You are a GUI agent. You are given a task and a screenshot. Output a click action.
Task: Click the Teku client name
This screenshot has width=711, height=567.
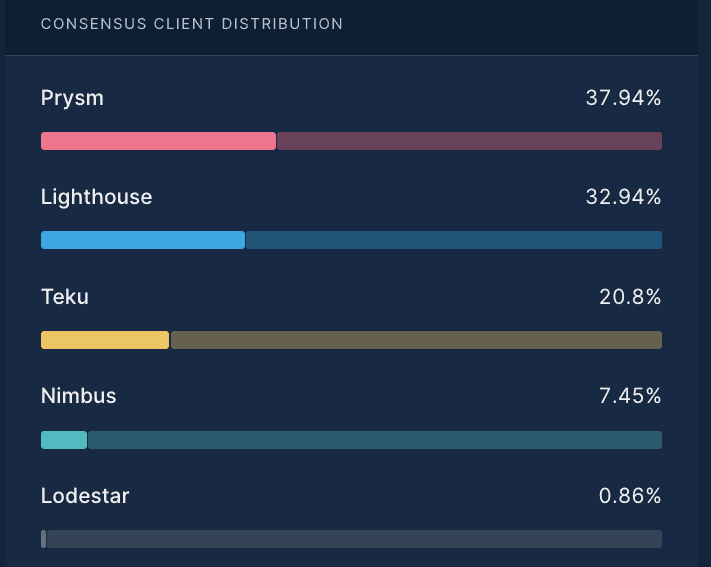click(65, 296)
